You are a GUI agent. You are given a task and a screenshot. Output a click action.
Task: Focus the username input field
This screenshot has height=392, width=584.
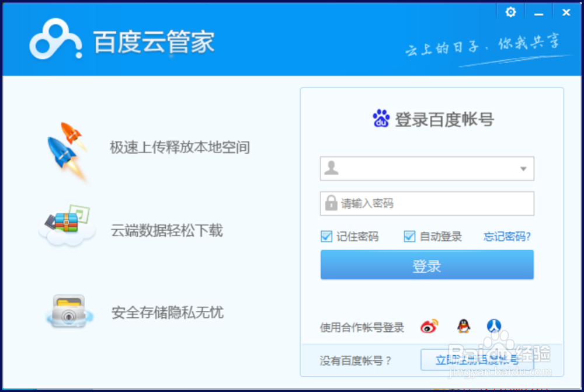(x=427, y=168)
